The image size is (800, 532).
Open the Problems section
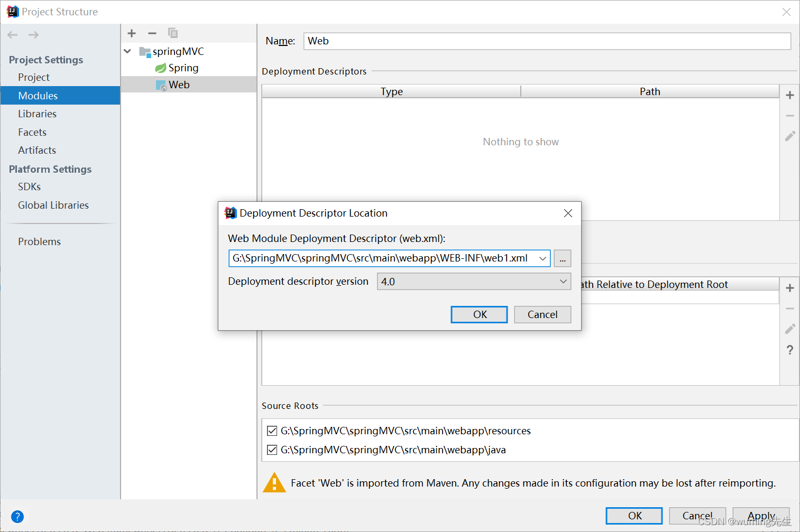[39, 241]
